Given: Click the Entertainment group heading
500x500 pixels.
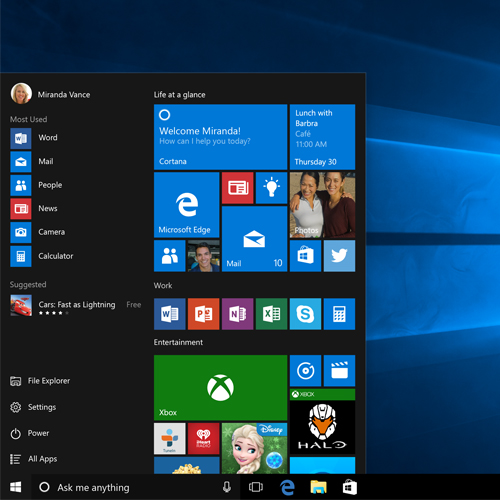Looking at the screenshot, I should pyautogui.click(x=178, y=342).
